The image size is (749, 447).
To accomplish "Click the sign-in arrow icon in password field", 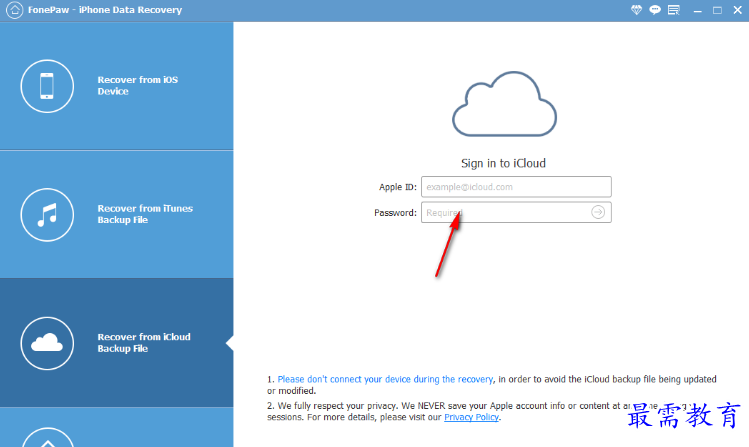I will (x=598, y=212).
